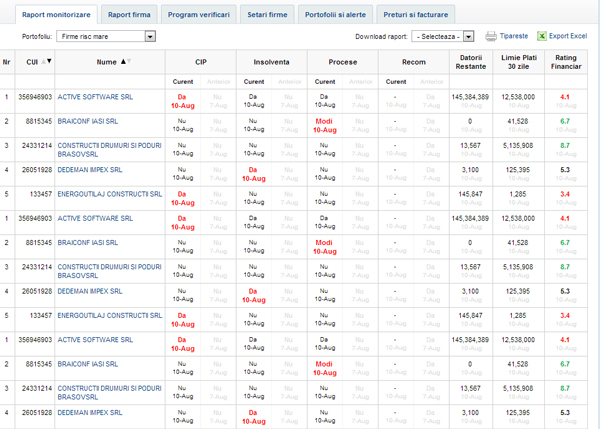Open first DEDEMAN IMPEX SRL company link

click(90, 170)
